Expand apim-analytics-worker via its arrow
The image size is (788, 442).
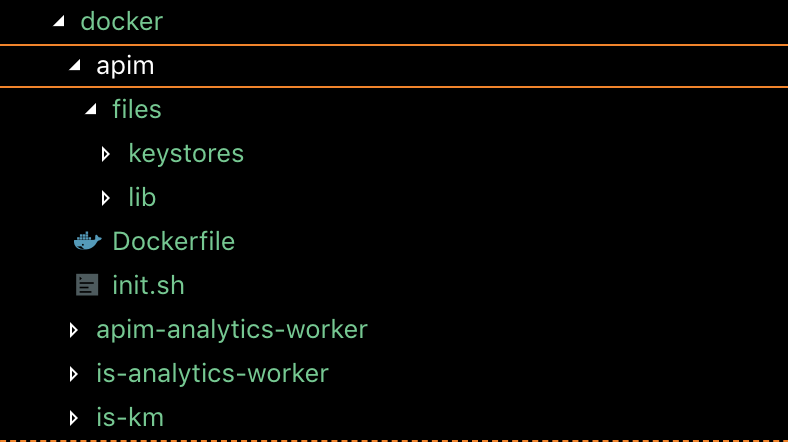(x=73, y=329)
